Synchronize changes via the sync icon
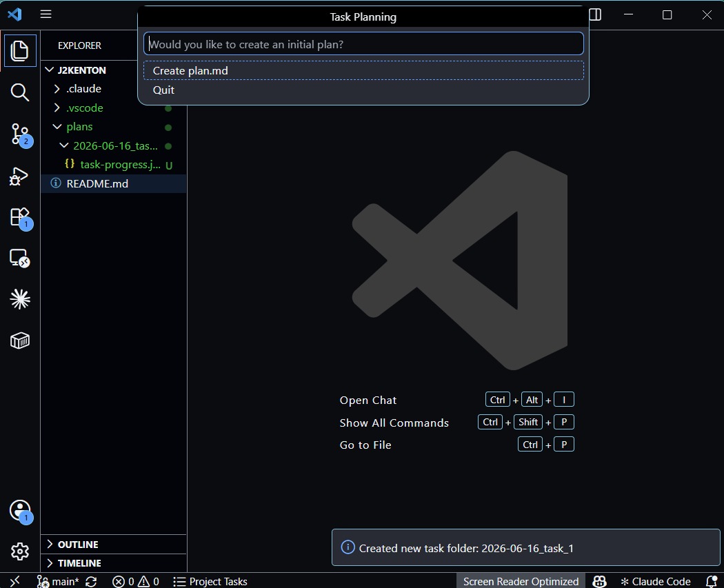This screenshot has height=588, width=724. click(92, 582)
